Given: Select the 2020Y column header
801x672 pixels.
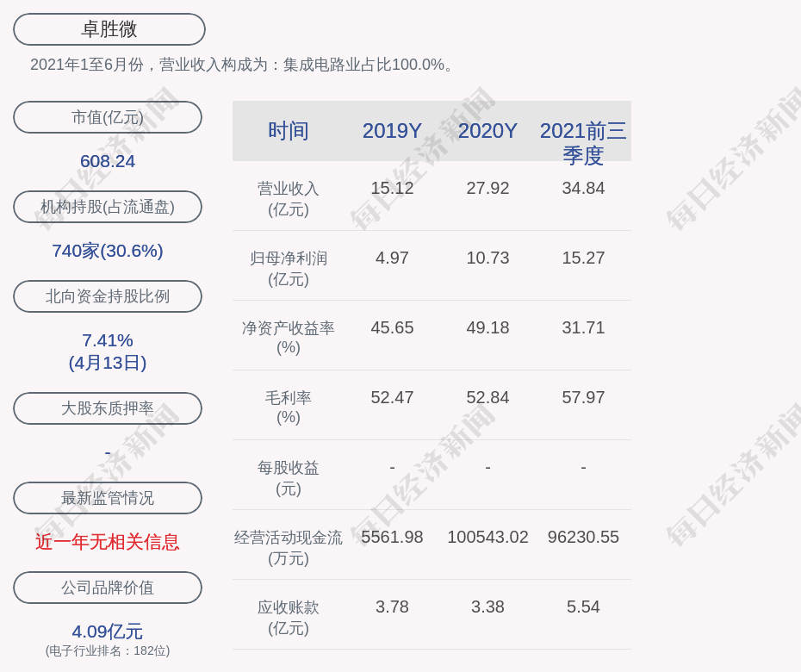Looking at the screenshot, I should point(487,131).
